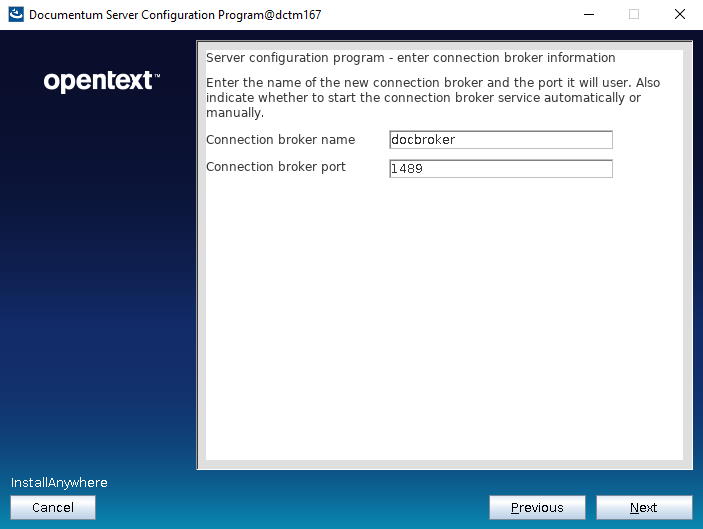
Task: Click the blue sidebar below the opentext logo
Action: pyautogui.click(x=100, y=280)
